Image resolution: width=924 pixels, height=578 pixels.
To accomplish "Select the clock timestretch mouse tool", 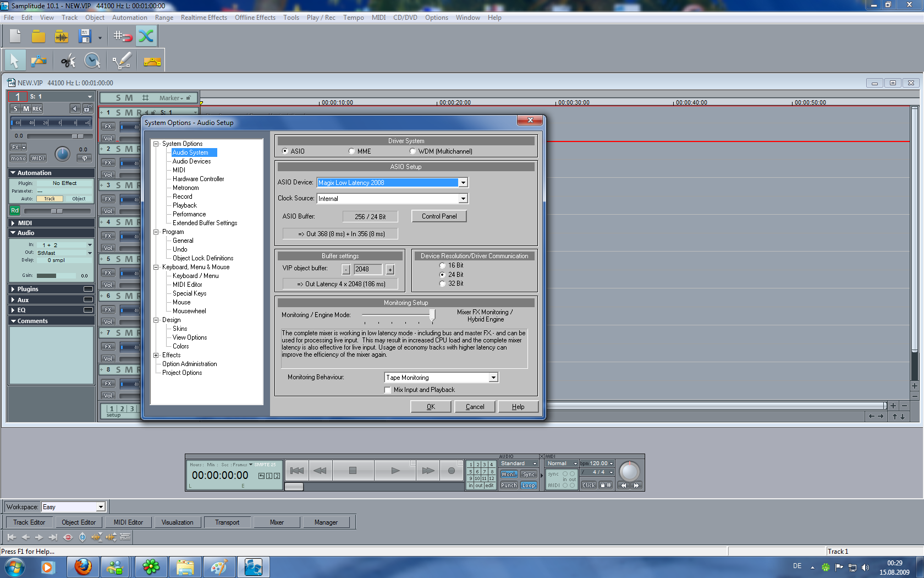I will point(92,61).
